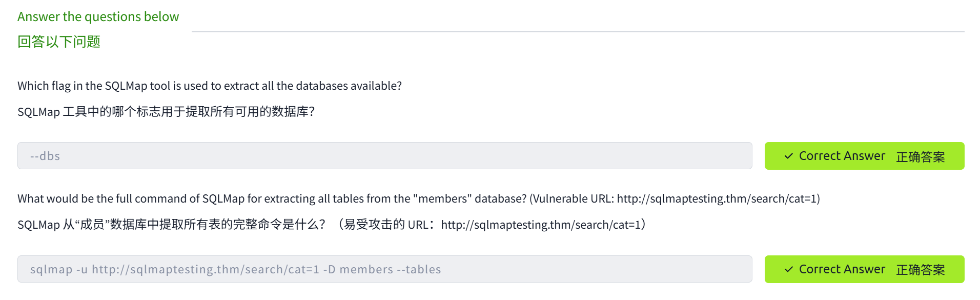The image size is (980, 300).
Task: Click the checkmark icon beside the --dbs answer
Action: [789, 156]
